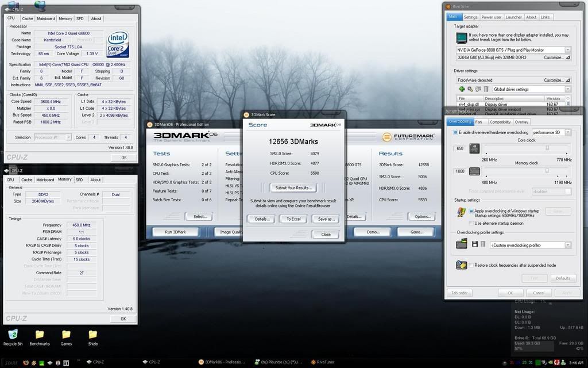588x368 pixels.
Task: Click the driver files list scrollbar in RivaTuner
Action: coord(568,101)
